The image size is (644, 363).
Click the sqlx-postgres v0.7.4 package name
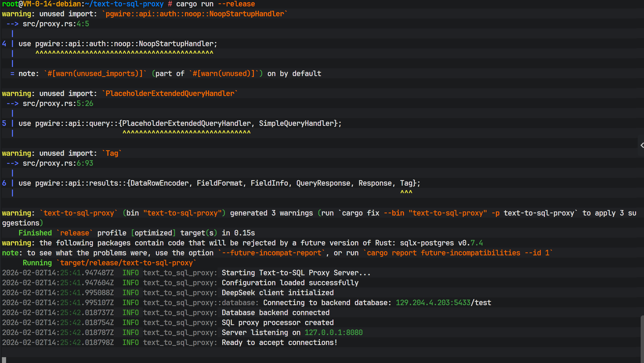pos(441,243)
